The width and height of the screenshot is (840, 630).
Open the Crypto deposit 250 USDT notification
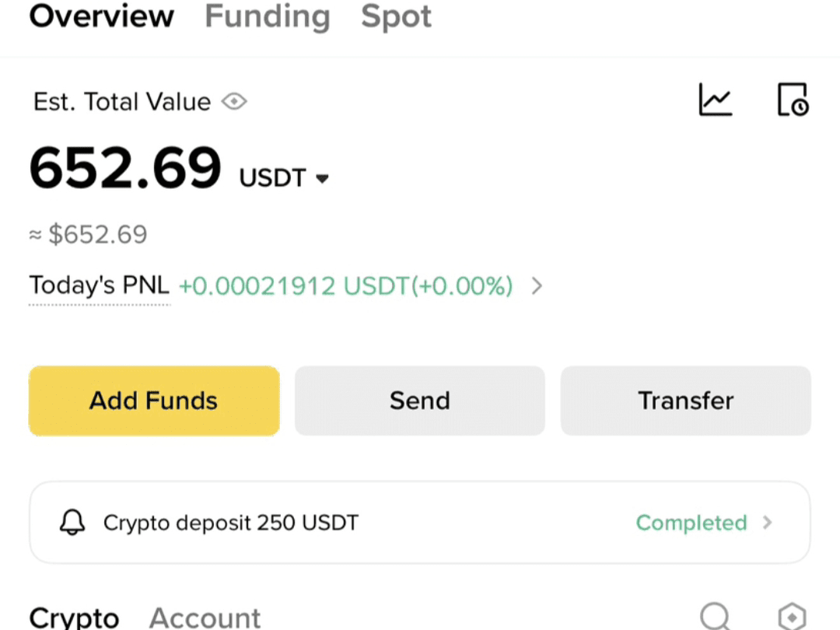point(419,523)
